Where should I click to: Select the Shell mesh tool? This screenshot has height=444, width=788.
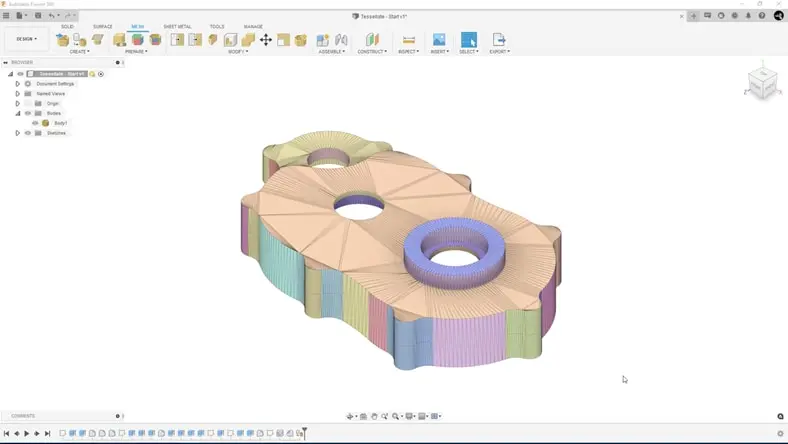231,40
